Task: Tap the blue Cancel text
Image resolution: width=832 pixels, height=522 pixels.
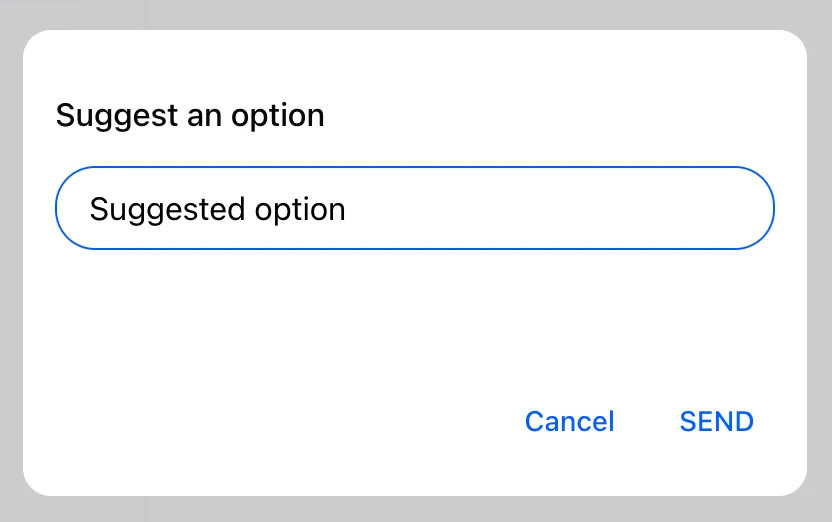Action: (569, 421)
